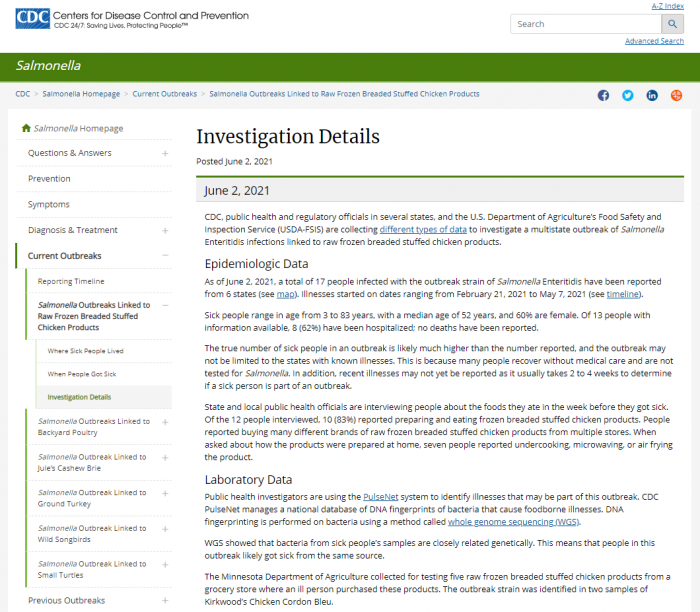
Task: Click the orange syndicate icon
Action: (x=676, y=95)
